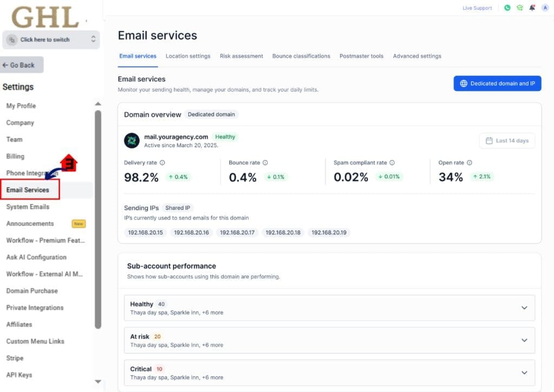Open System Emails settings

[28, 207]
